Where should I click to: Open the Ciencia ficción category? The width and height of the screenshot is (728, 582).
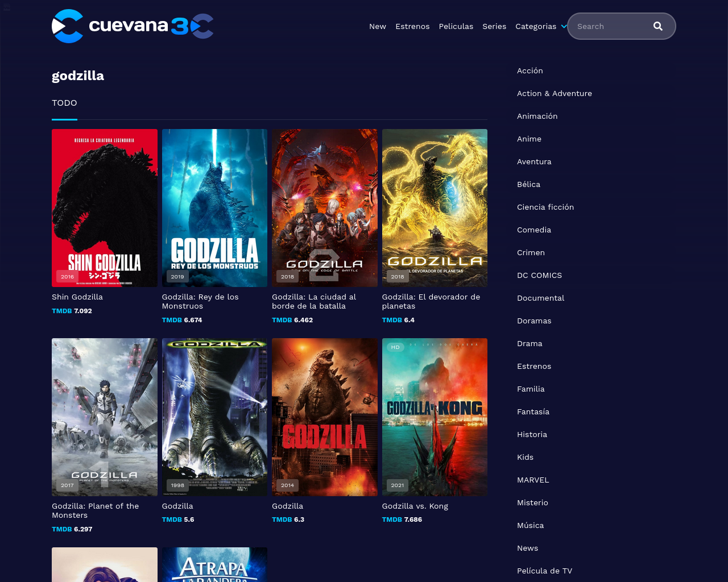[545, 207]
